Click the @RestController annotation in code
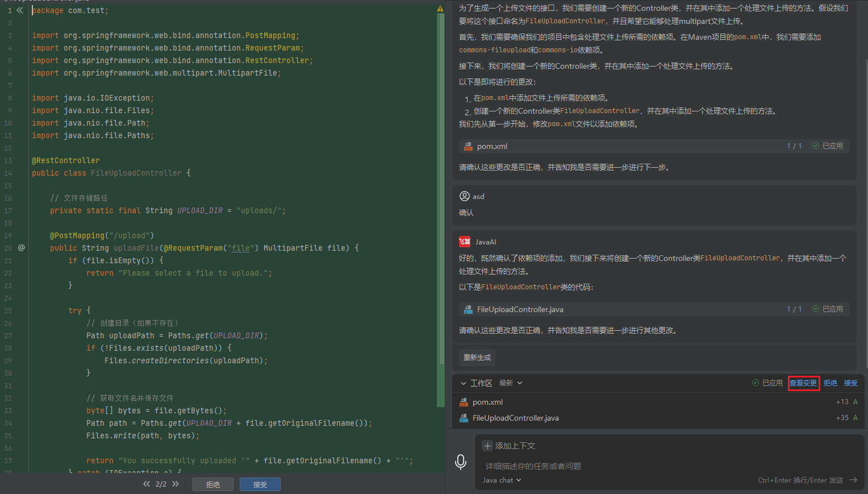This screenshot has width=868, height=494. point(66,160)
